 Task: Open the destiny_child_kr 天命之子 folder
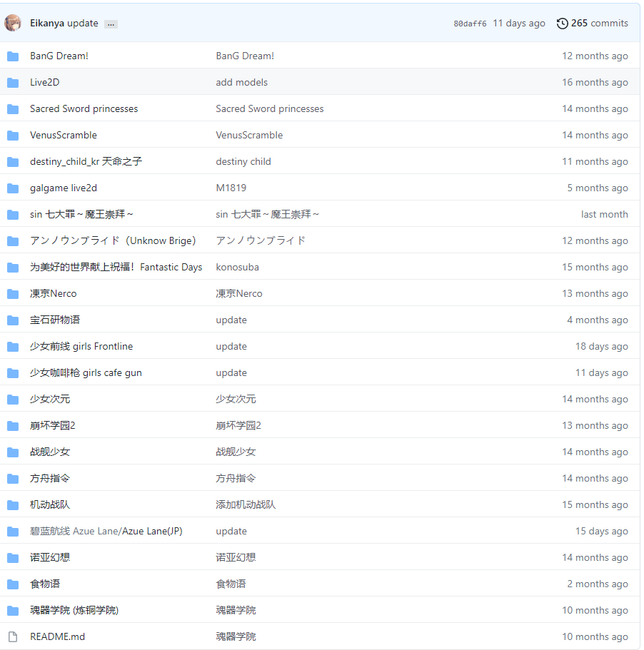point(86,162)
